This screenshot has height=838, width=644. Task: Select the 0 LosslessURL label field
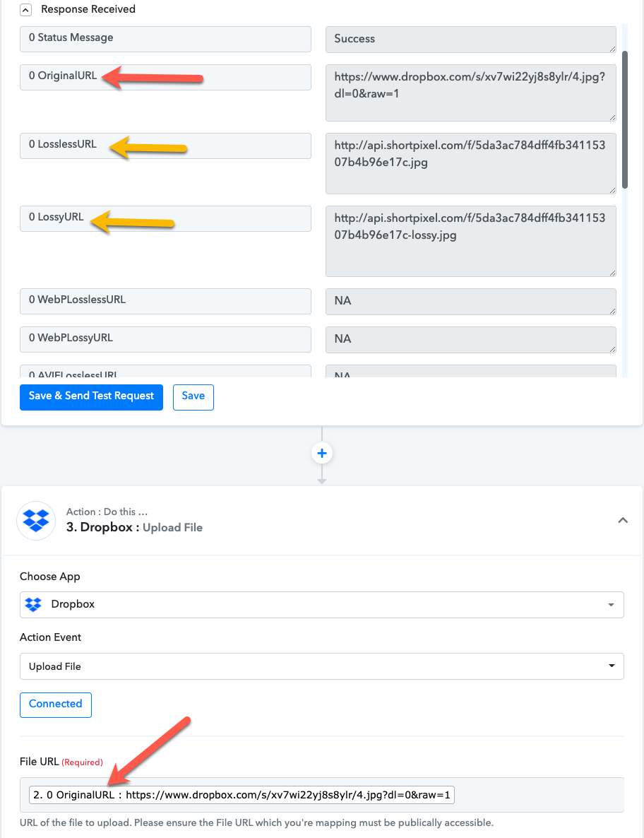tap(165, 146)
